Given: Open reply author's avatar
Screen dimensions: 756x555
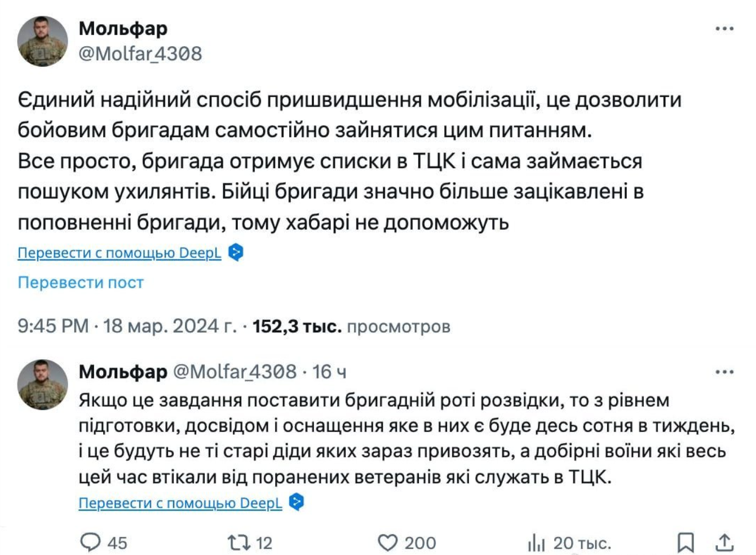Looking at the screenshot, I should [43, 385].
